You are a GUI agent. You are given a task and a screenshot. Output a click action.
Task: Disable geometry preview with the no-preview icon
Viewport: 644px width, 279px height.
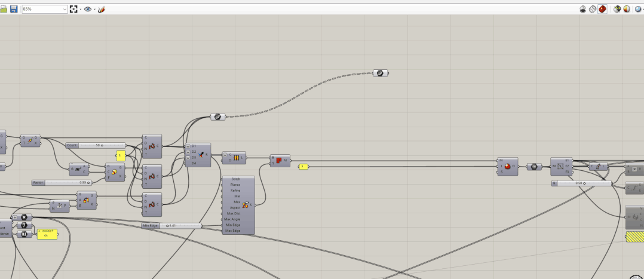click(583, 9)
